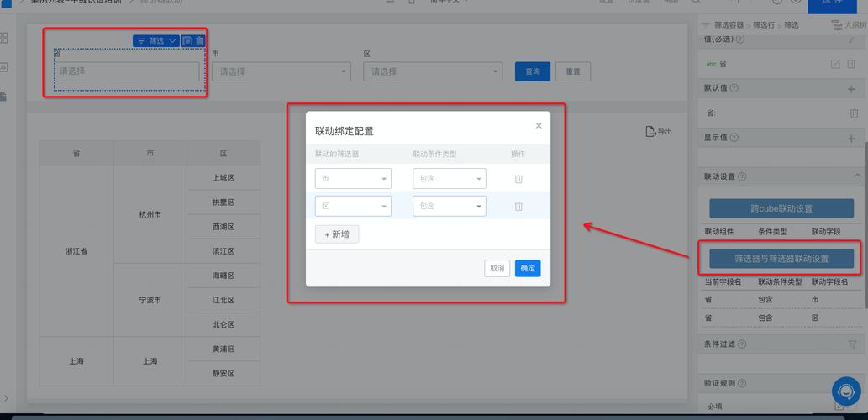Select 筛选行 in breadcrumb
The height and width of the screenshot is (420, 868).
click(763, 25)
